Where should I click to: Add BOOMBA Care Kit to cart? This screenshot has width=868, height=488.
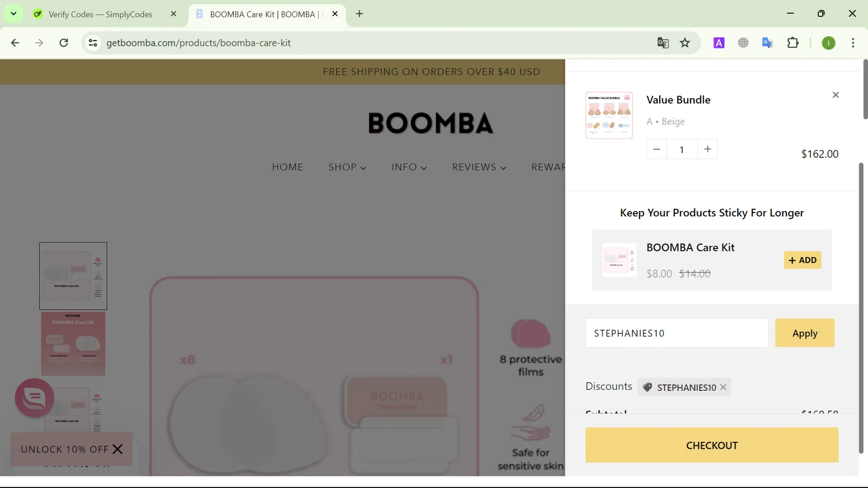[803, 260]
